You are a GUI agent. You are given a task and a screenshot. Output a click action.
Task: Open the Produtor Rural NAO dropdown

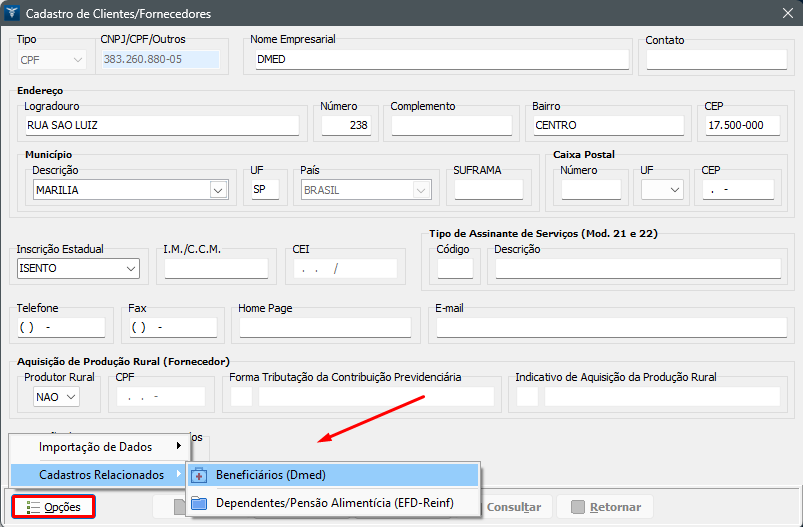pos(71,397)
